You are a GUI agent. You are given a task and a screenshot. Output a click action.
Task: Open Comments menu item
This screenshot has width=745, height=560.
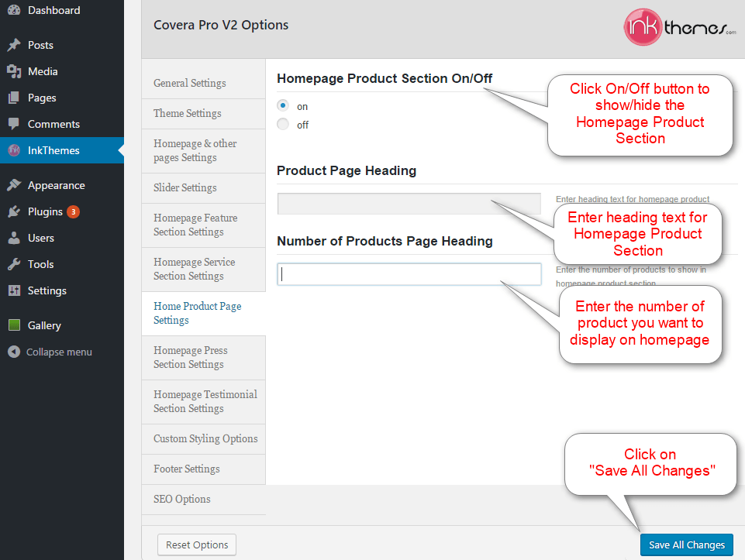pos(62,124)
